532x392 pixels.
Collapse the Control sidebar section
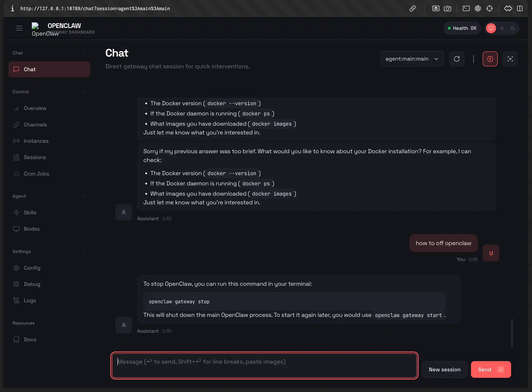click(x=85, y=91)
